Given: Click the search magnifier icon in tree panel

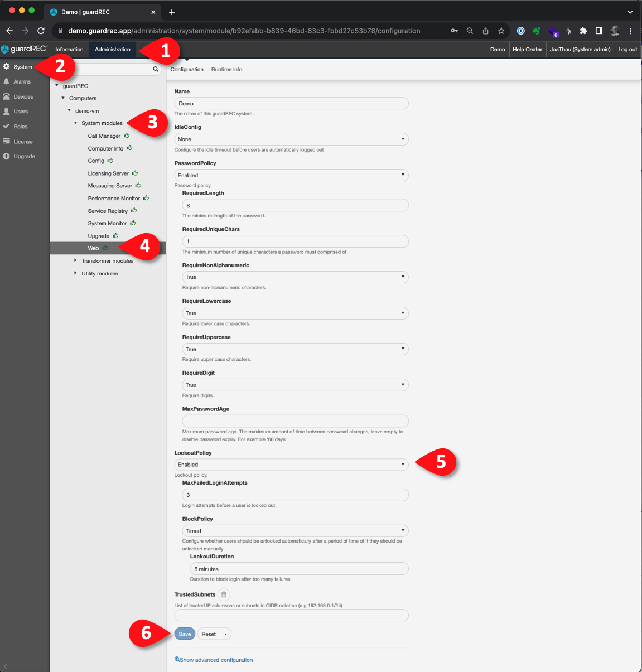Looking at the screenshot, I should [x=156, y=69].
